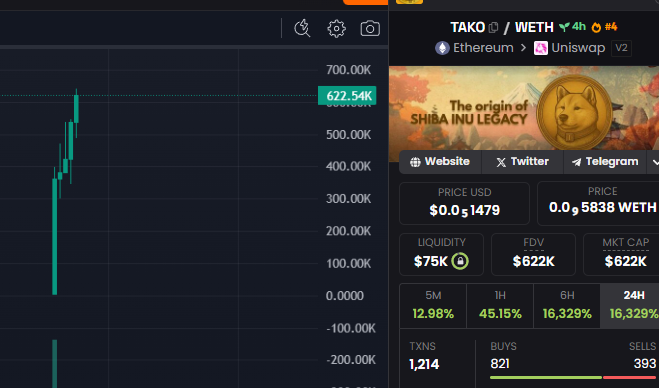Click the Shiba Inu Legacy banner image
Screen dimensions: 659x388
pyautogui.click(x=524, y=108)
